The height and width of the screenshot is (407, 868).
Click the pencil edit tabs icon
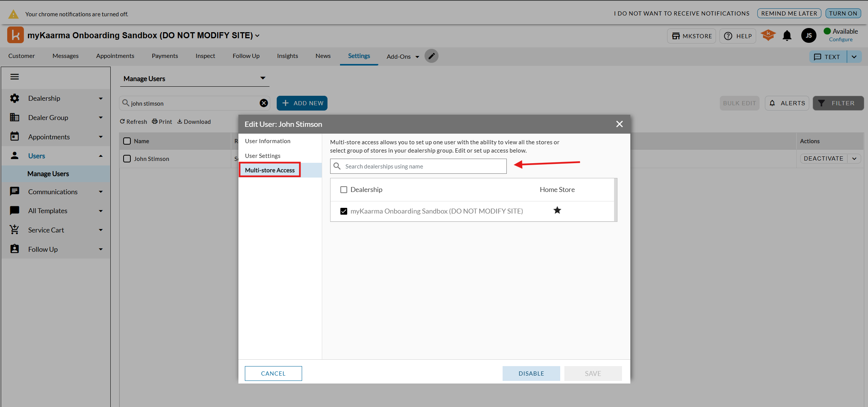coord(431,56)
